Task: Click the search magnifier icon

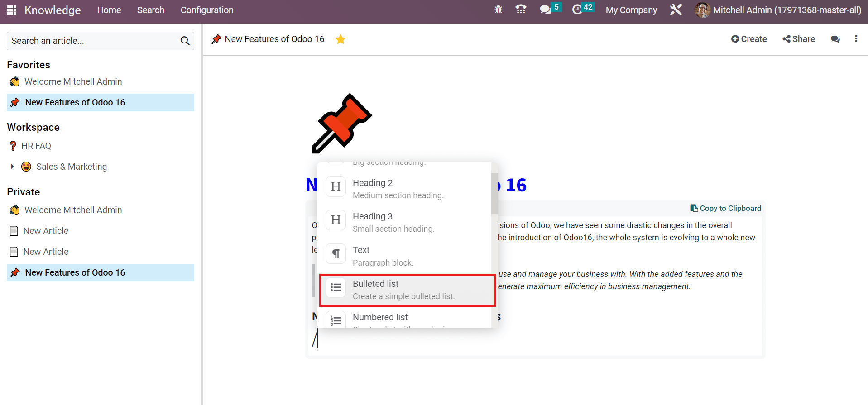Action: pos(185,41)
